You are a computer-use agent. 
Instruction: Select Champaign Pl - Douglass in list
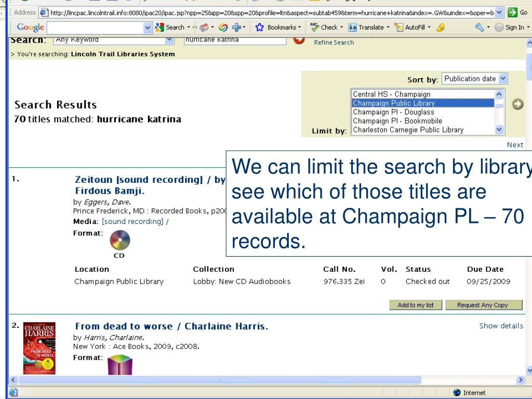click(x=423, y=112)
